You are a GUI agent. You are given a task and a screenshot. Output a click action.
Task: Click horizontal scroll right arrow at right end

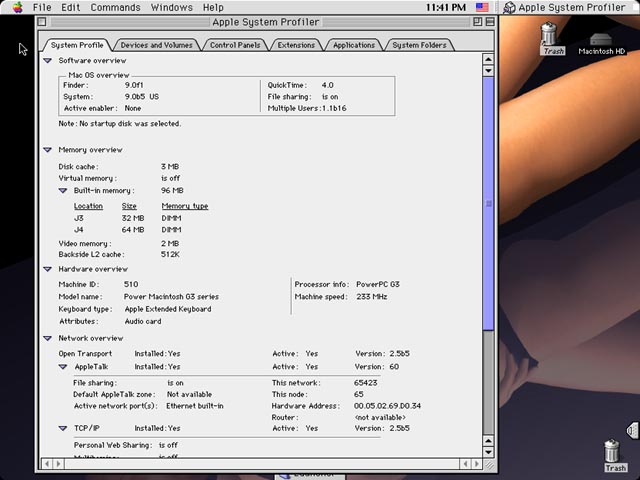tap(476, 464)
